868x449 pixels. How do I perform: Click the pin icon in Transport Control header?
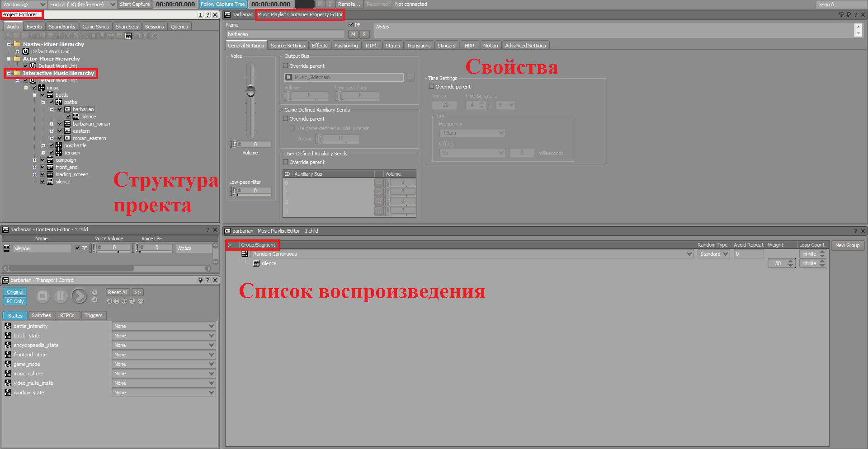click(x=200, y=280)
